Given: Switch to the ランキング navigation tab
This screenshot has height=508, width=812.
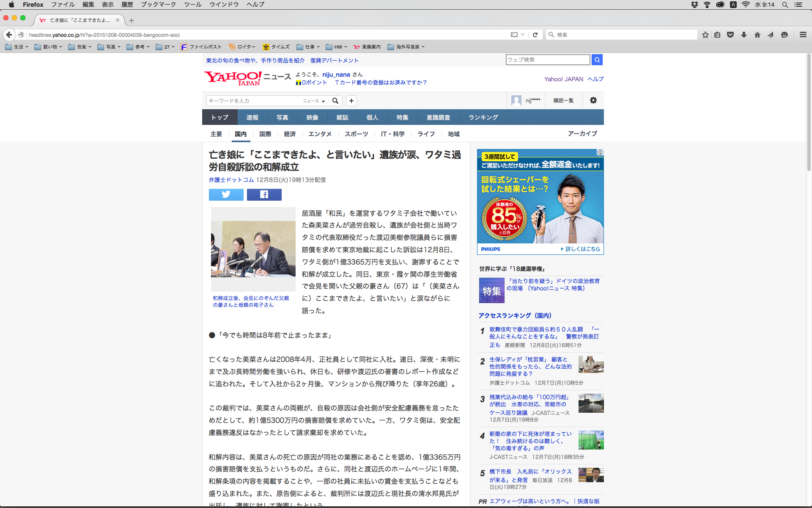Looking at the screenshot, I should pyautogui.click(x=483, y=117).
